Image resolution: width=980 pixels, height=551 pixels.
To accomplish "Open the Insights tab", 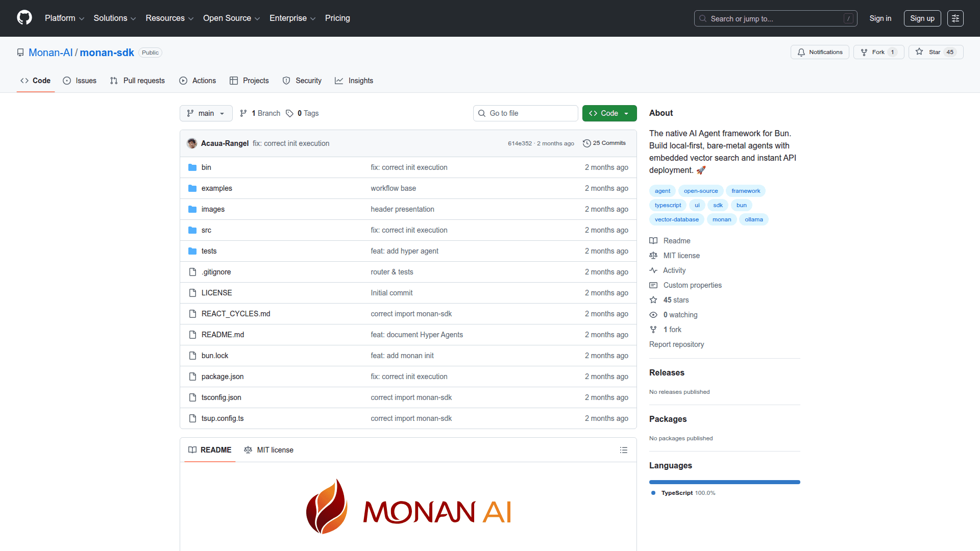I will click(x=354, y=81).
